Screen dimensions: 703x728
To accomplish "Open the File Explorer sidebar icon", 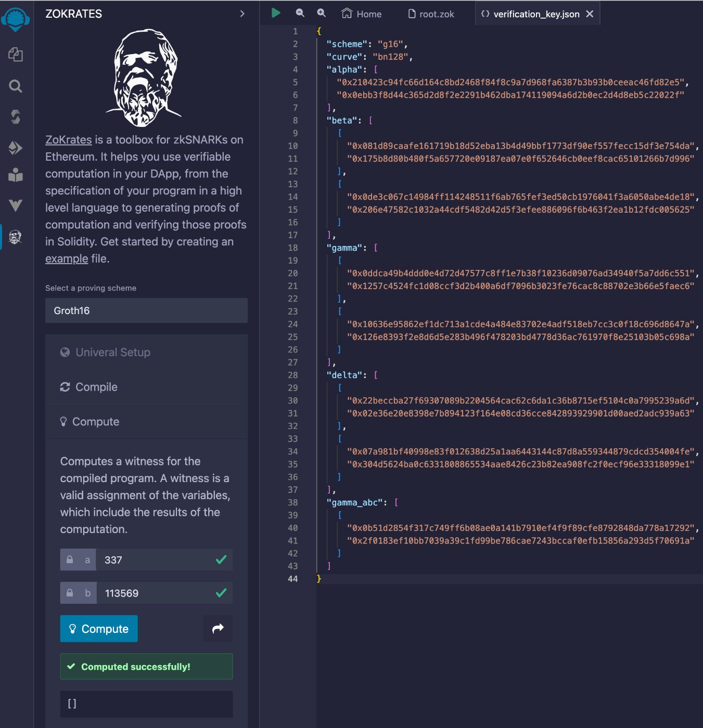I will coord(16,55).
